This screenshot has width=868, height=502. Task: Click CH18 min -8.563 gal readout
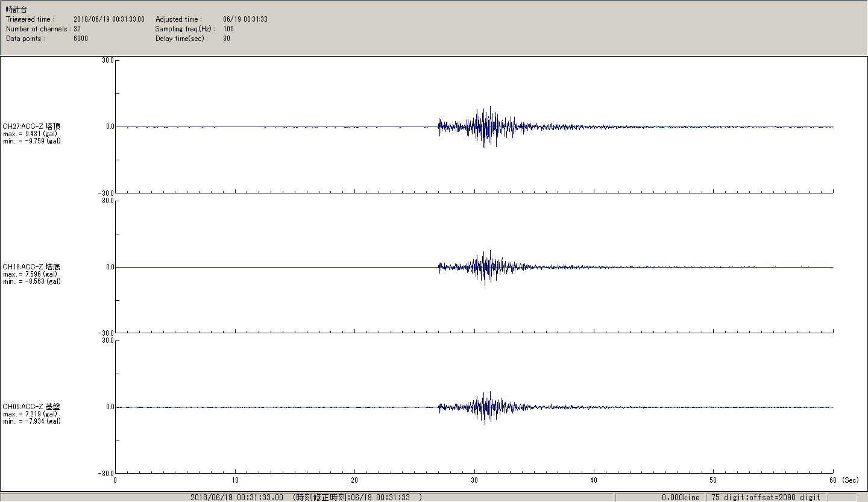tap(31, 281)
